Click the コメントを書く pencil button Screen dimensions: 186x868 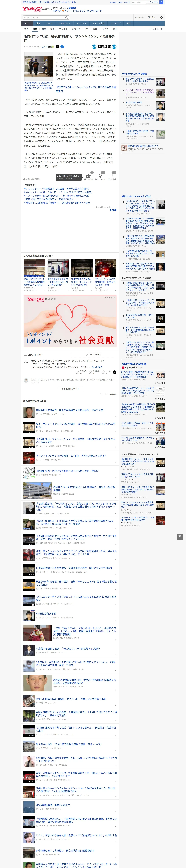[x=93, y=354]
